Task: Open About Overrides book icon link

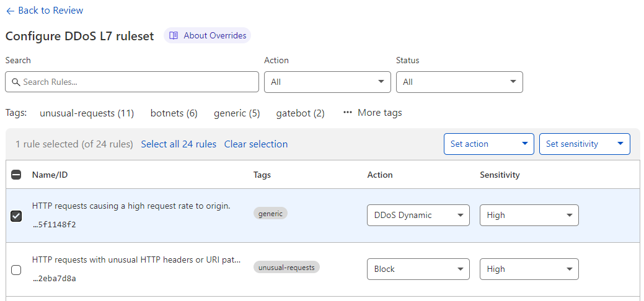Action: [174, 36]
